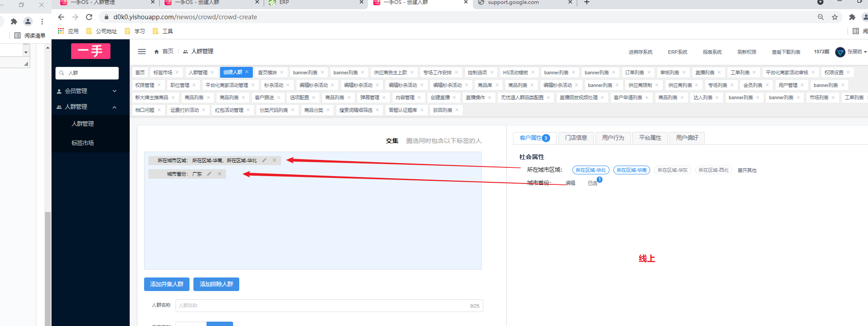The width and height of the screenshot is (868, 326).
Task: Click 已选 next to 城市省份
Action: 592,183
